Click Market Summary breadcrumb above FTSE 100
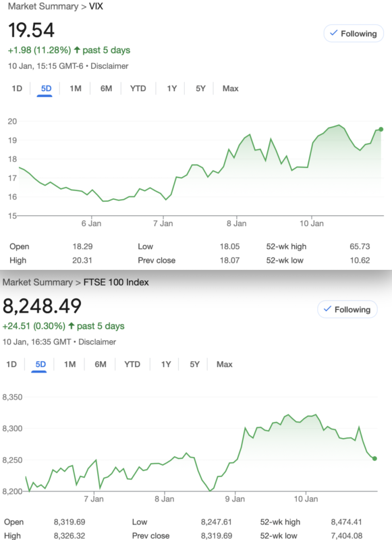Viewport: 392px width, 540px height. [38, 282]
